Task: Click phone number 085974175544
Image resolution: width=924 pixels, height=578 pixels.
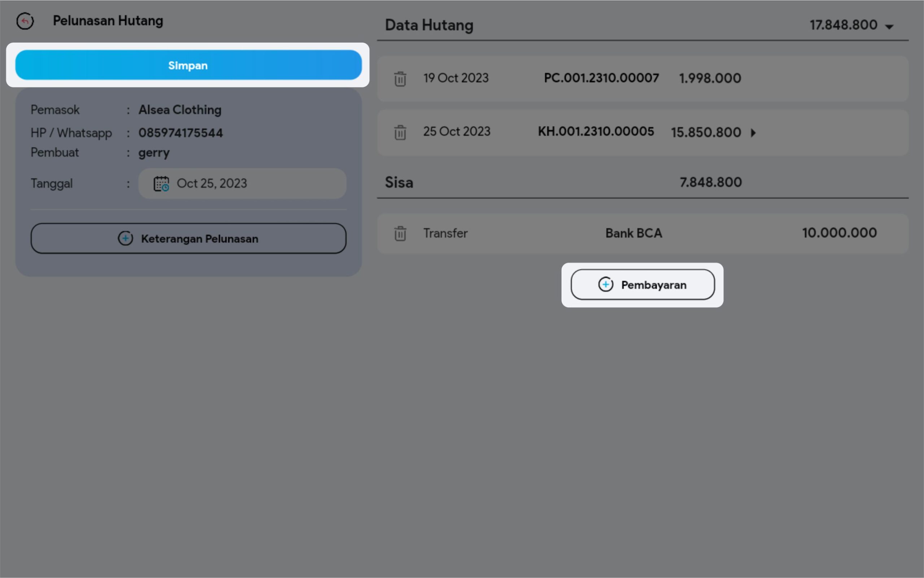Action: pyautogui.click(x=180, y=132)
